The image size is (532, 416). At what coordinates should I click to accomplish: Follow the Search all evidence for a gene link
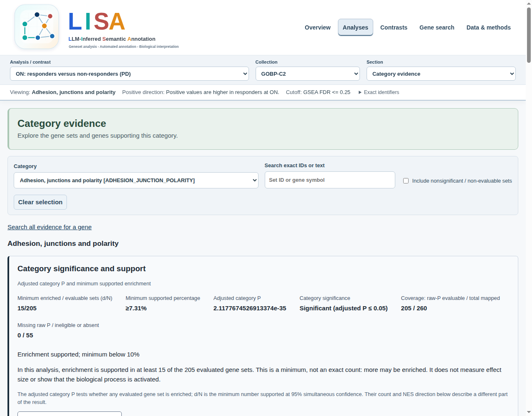pos(49,227)
